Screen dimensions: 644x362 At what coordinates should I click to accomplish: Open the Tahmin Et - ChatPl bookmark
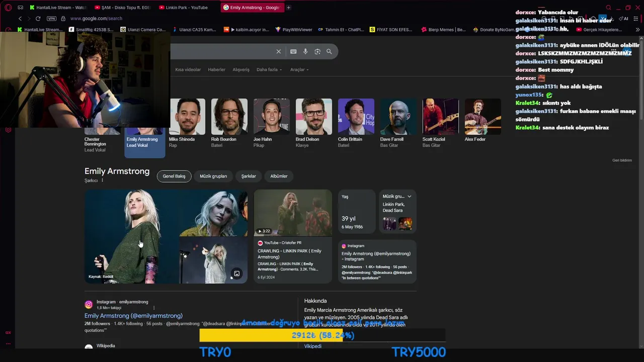pyautogui.click(x=341, y=30)
